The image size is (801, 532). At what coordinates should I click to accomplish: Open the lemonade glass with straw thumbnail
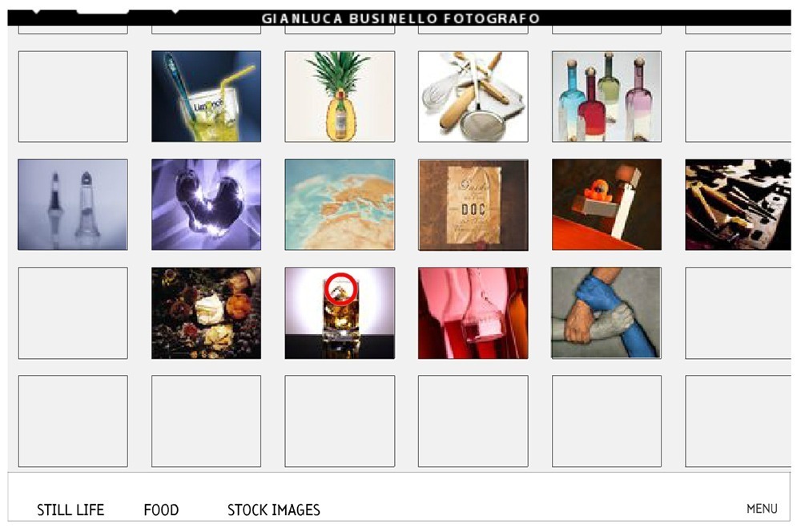pyautogui.click(x=206, y=96)
